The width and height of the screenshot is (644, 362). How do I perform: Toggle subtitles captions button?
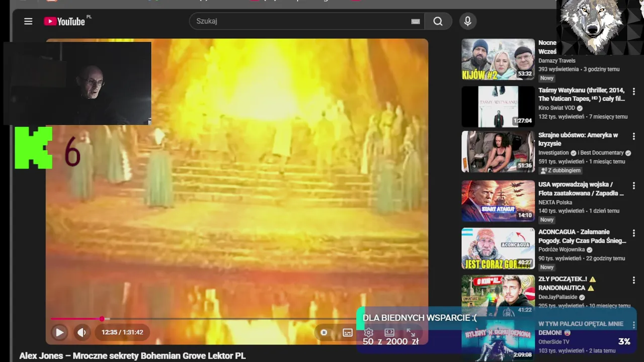click(348, 332)
